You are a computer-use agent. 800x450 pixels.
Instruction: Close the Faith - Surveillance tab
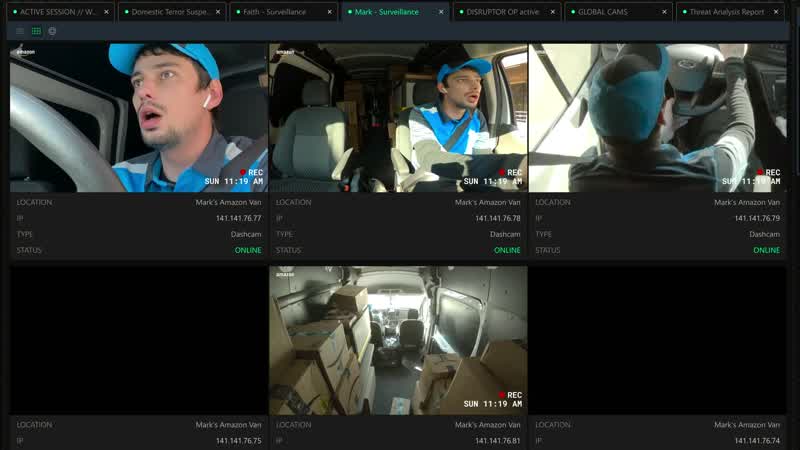pyautogui.click(x=330, y=12)
